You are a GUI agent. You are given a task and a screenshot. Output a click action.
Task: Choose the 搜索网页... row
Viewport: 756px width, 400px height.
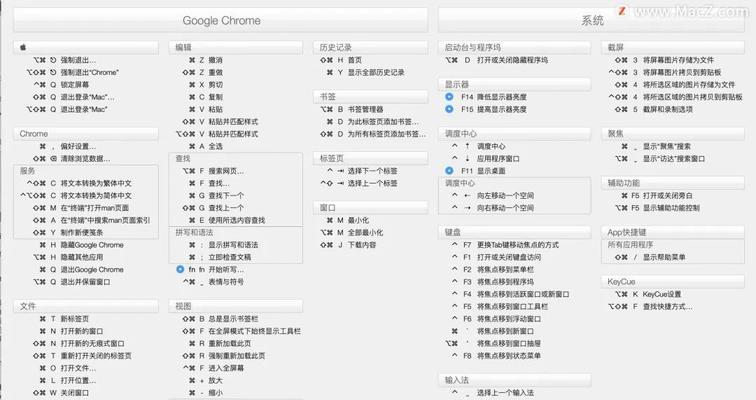(213, 171)
